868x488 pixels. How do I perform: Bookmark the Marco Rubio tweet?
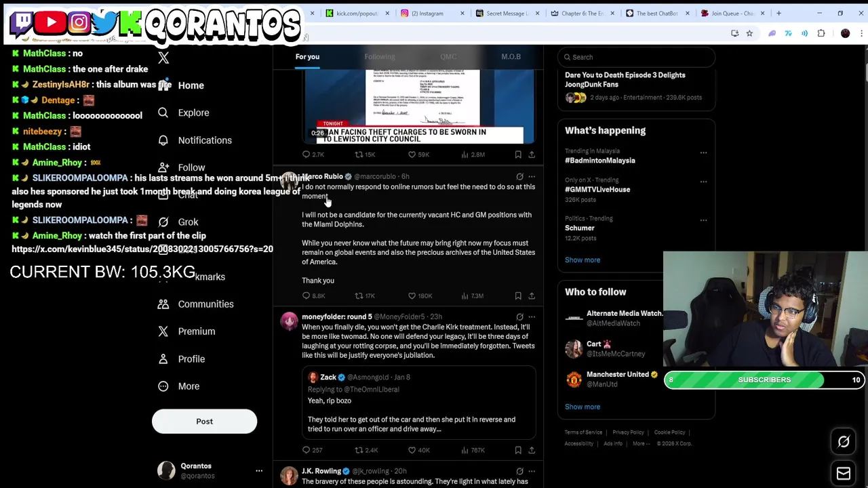point(518,296)
